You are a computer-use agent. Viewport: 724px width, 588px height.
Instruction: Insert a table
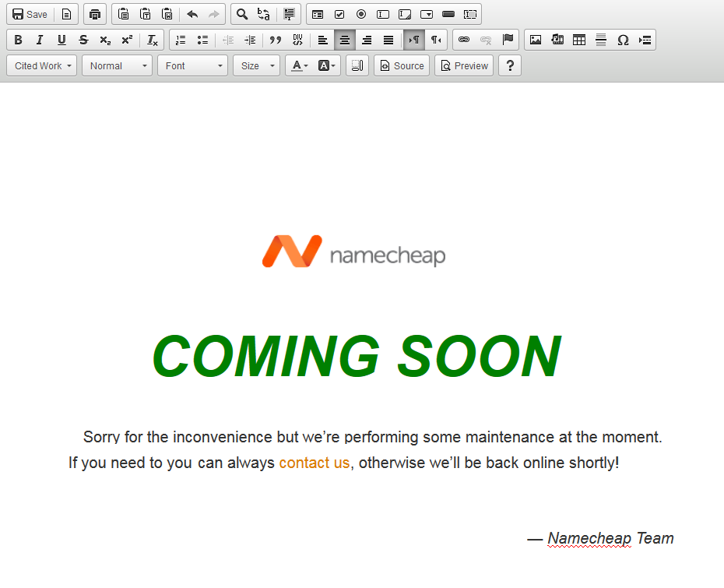coord(579,40)
